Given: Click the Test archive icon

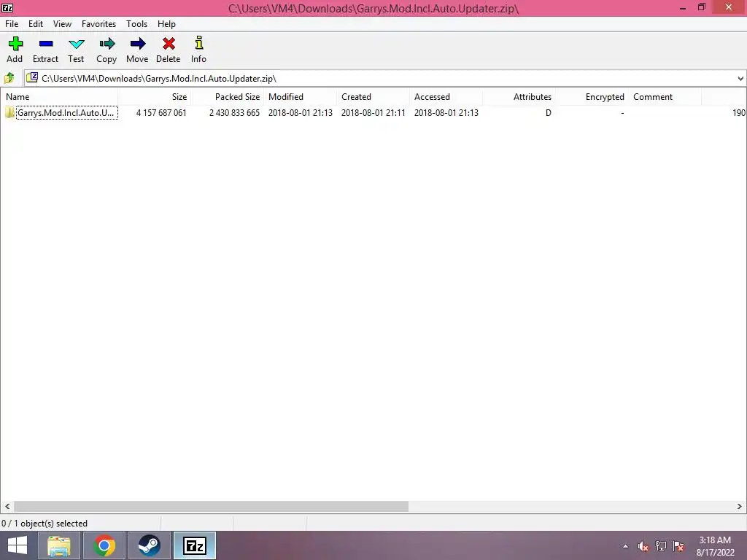Looking at the screenshot, I should tap(76, 44).
